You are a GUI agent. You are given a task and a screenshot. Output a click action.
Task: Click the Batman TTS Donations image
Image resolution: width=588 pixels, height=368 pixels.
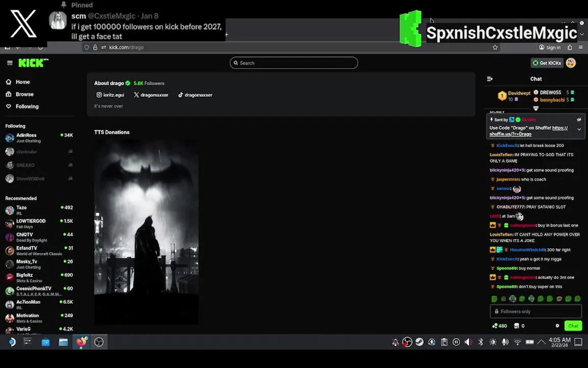pyautogui.click(x=146, y=232)
